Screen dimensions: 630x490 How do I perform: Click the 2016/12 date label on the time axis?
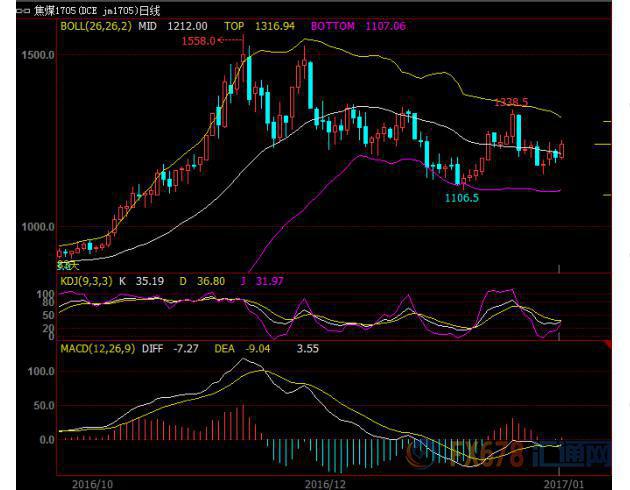click(325, 484)
